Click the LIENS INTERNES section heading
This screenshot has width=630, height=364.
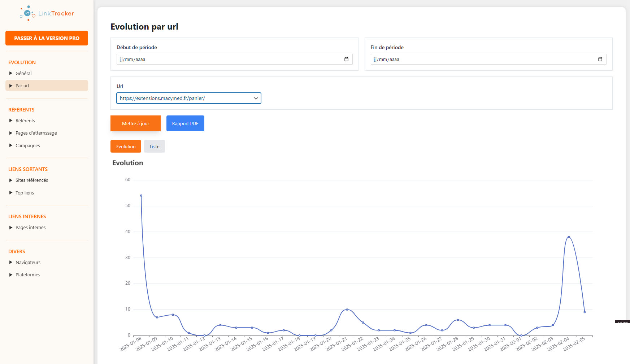(x=27, y=216)
